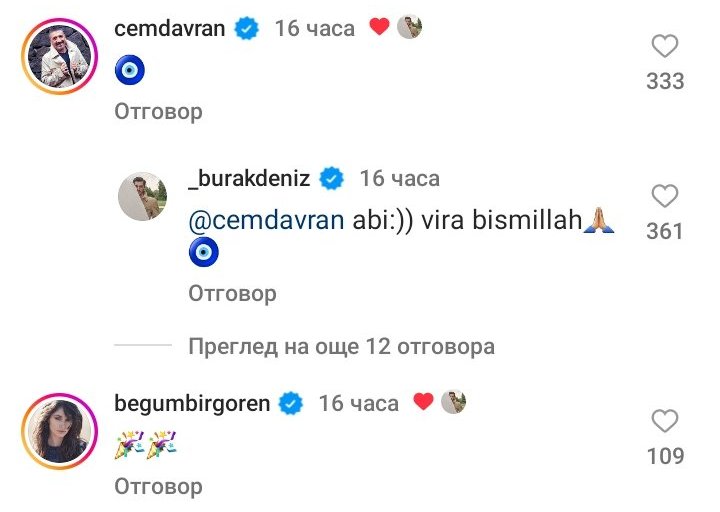This screenshot has height=512, width=720.
Task: Click verified badge next to cemdavran
Action: click(x=247, y=28)
